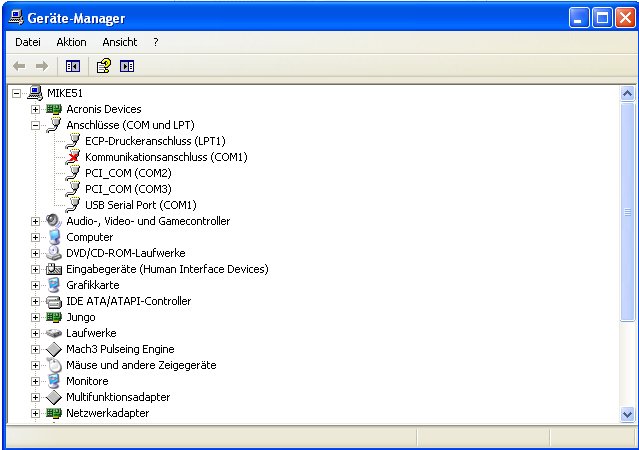
Task: Click the Audio-, Video- speaker icon
Action: tap(54, 221)
